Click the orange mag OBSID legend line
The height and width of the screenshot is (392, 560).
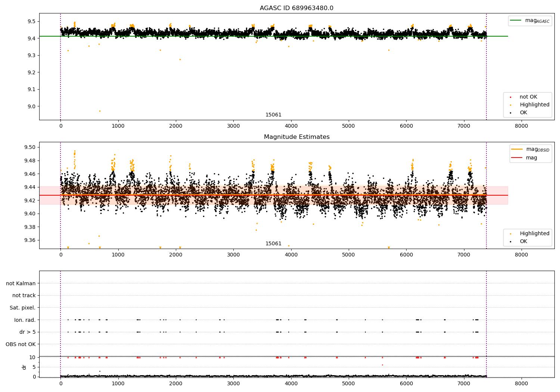click(517, 149)
